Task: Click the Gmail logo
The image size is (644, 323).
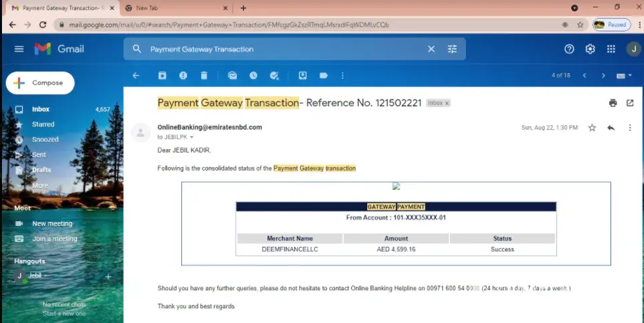Action: (x=59, y=49)
